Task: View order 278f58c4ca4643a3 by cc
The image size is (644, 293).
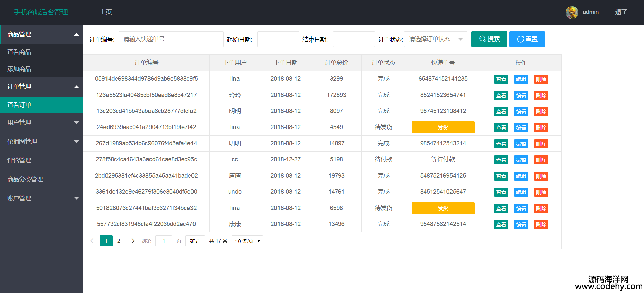Action: (x=501, y=160)
